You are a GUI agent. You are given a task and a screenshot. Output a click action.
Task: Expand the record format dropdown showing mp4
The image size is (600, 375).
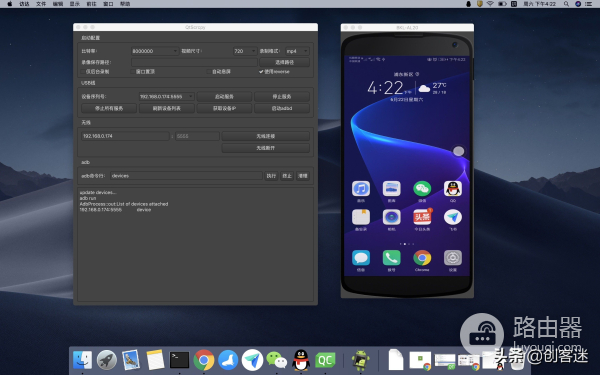coord(297,51)
